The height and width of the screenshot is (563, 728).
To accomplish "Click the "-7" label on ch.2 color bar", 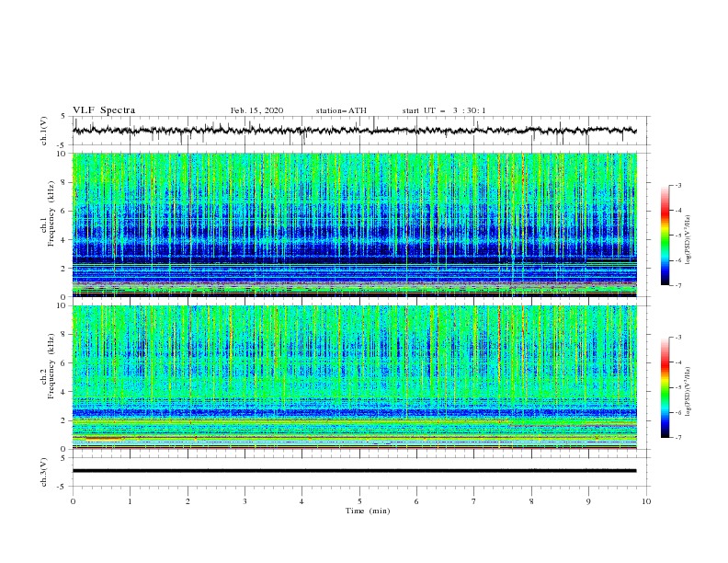I will [678, 438].
